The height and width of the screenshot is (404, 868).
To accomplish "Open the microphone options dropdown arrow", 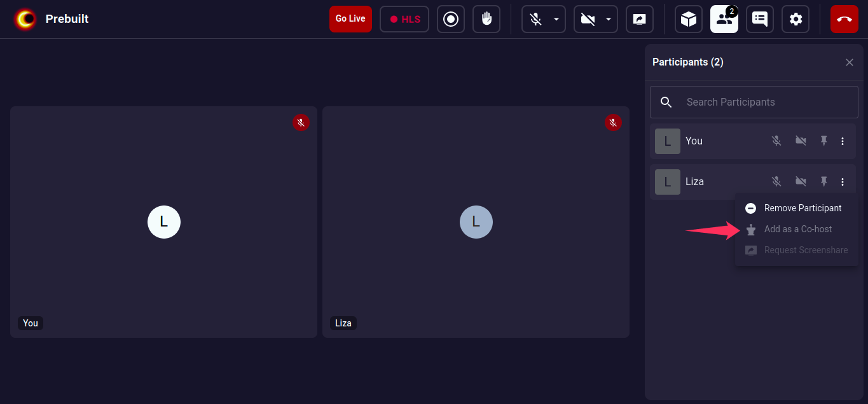I will coord(557,19).
